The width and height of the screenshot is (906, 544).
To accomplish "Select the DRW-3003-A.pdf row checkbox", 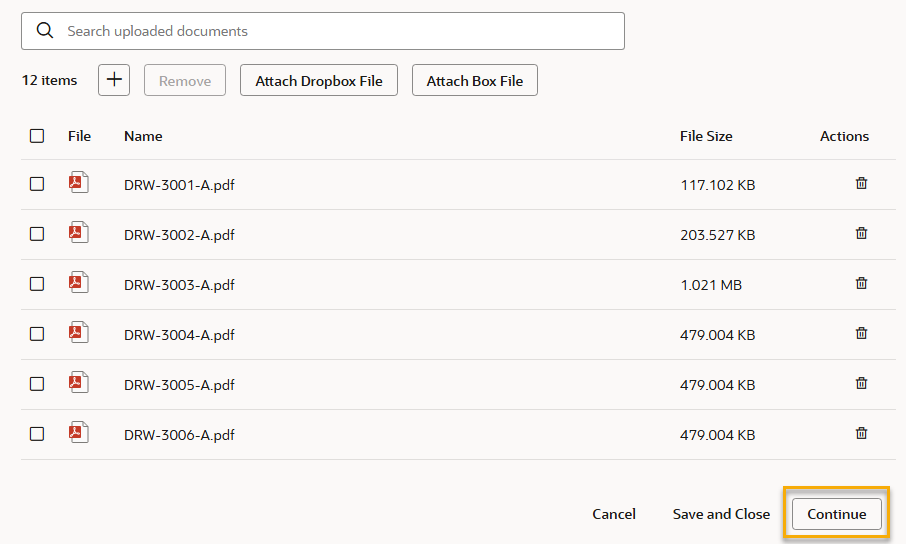I will [37, 284].
